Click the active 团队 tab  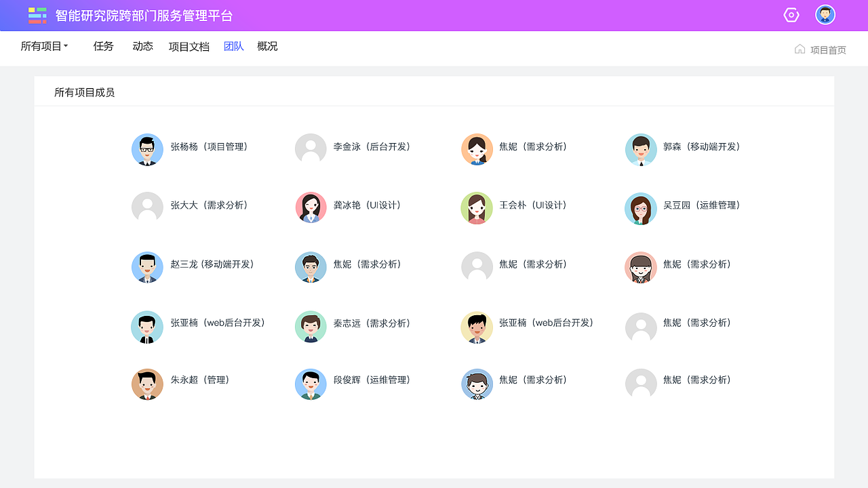(233, 46)
